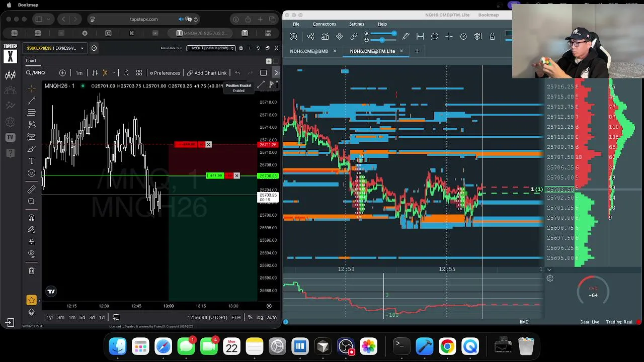Click the logout icon at sidebar bottom
This screenshot has height=362, width=644.
point(10,322)
